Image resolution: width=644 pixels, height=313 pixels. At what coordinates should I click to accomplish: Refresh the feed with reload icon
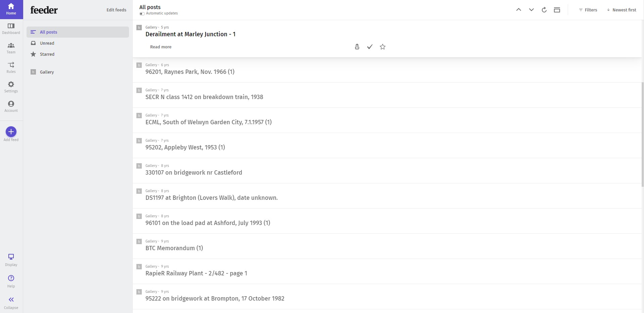[544, 10]
